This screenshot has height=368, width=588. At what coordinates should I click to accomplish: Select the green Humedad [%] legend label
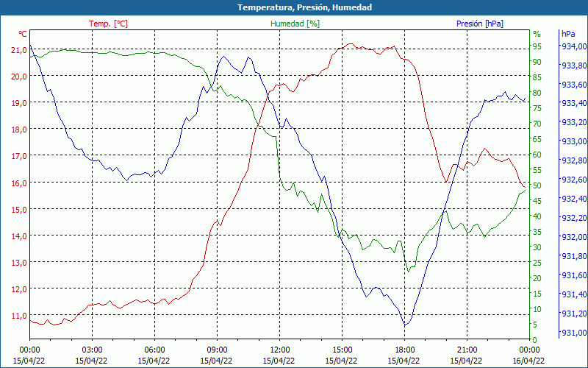coord(295,24)
